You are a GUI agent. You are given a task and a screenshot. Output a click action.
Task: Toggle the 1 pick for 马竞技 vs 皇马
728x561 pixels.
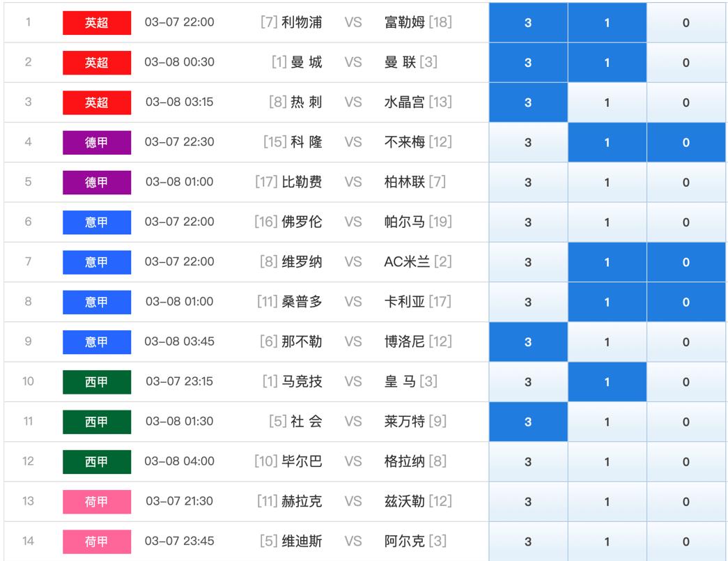pyautogui.click(x=607, y=382)
